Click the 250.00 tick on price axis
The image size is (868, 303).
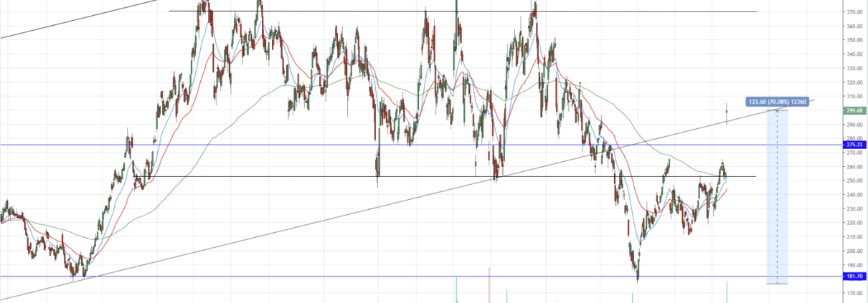click(x=854, y=181)
